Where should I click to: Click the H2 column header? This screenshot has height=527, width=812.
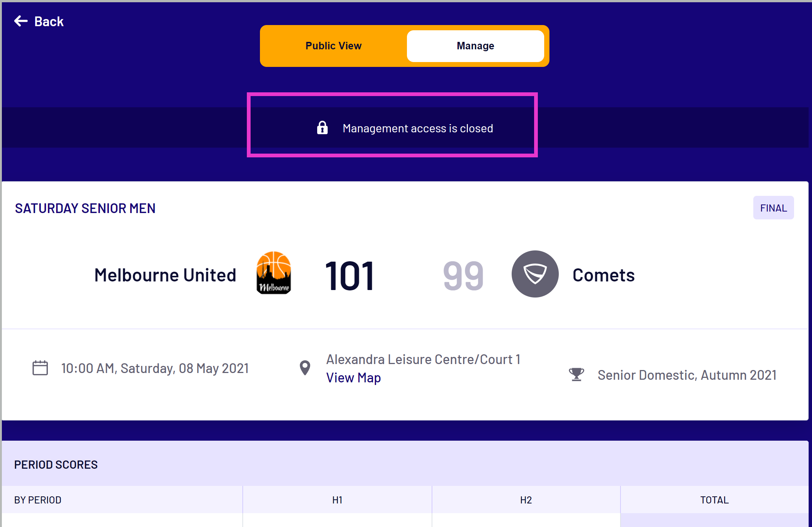[526, 500]
